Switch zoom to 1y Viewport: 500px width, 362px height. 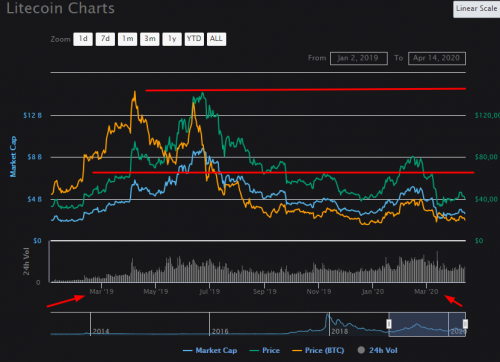[x=172, y=39]
